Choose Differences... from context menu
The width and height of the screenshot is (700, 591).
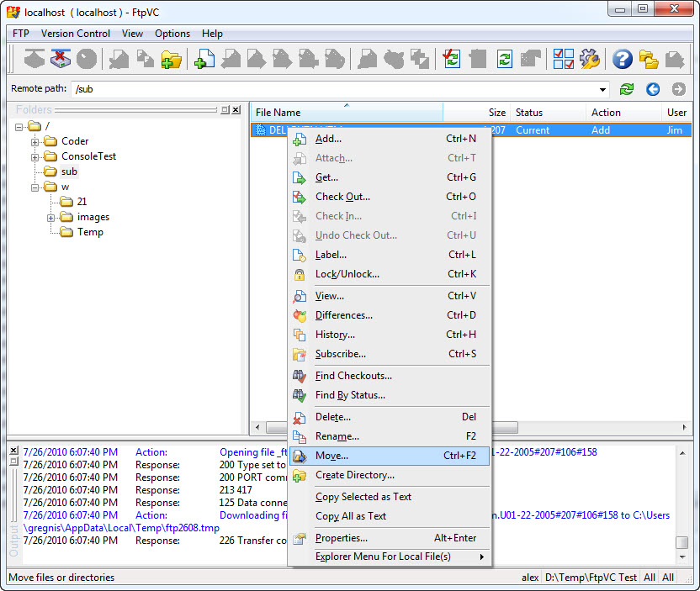pos(390,315)
